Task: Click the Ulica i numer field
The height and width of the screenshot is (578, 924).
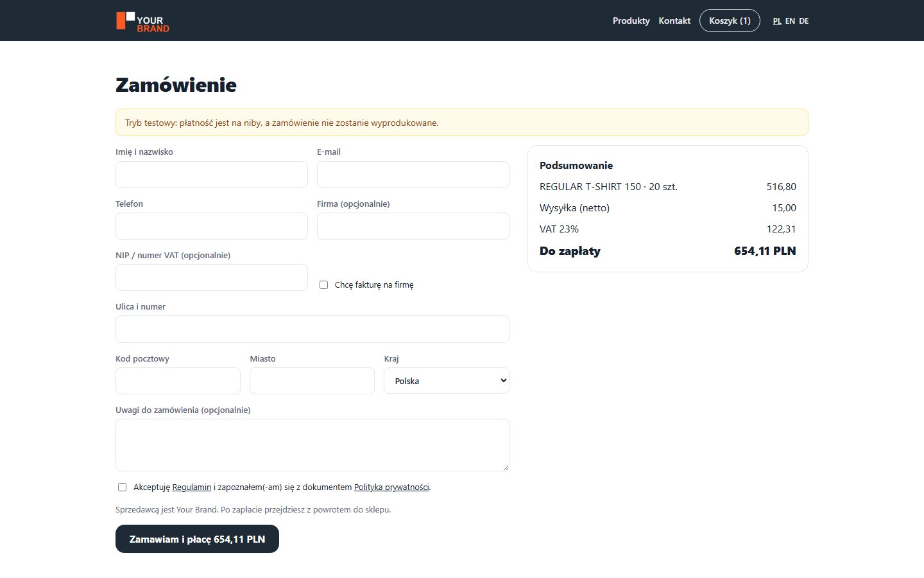Action: click(x=312, y=329)
